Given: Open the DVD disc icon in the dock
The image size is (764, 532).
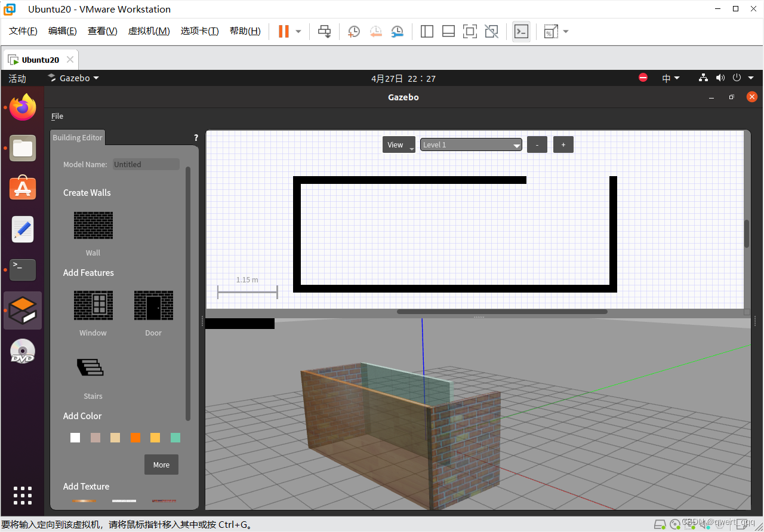Looking at the screenshot, I should pos(23,351).
